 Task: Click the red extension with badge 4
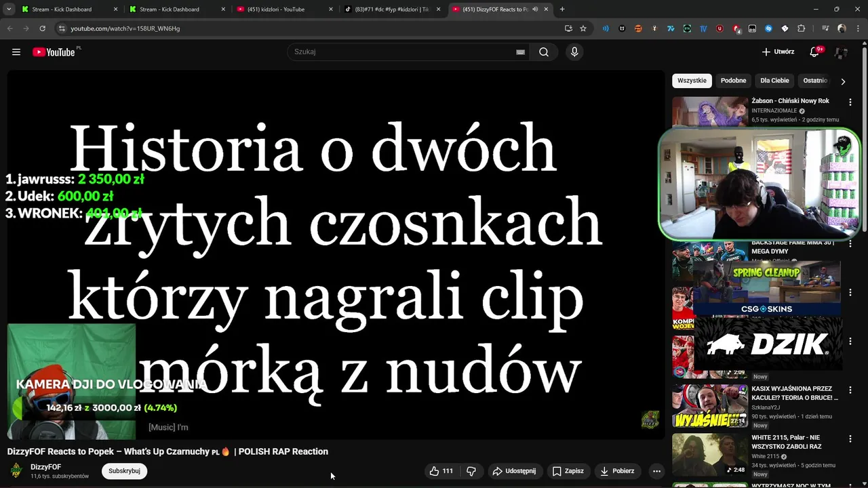pos(736,28)
